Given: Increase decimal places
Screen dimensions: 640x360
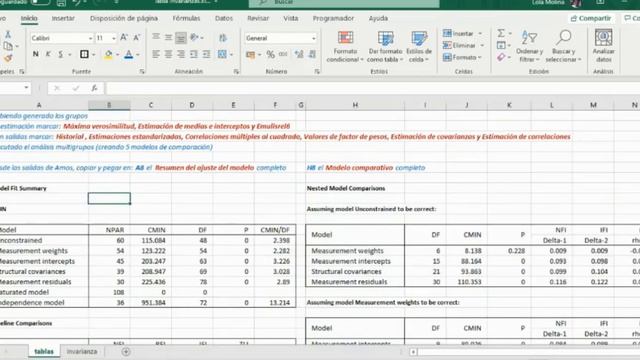Looking at the screenshot, I should 299,54.
